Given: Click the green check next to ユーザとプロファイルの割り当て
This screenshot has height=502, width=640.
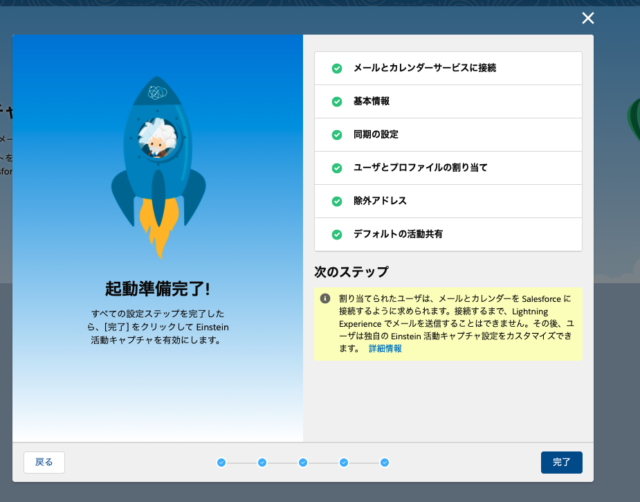Looking at the screenshot, I should [337, 168].
